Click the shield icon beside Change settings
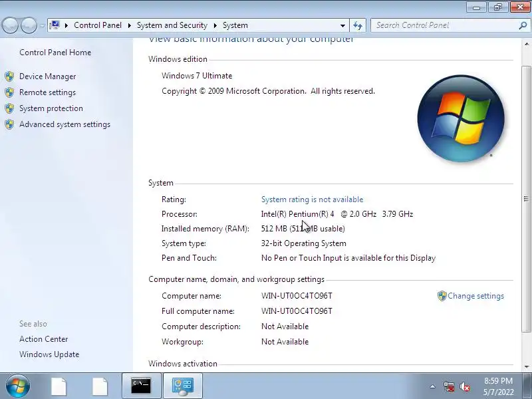Image resolution: width=532 pixels, height=399 pixels. (442, 296)
